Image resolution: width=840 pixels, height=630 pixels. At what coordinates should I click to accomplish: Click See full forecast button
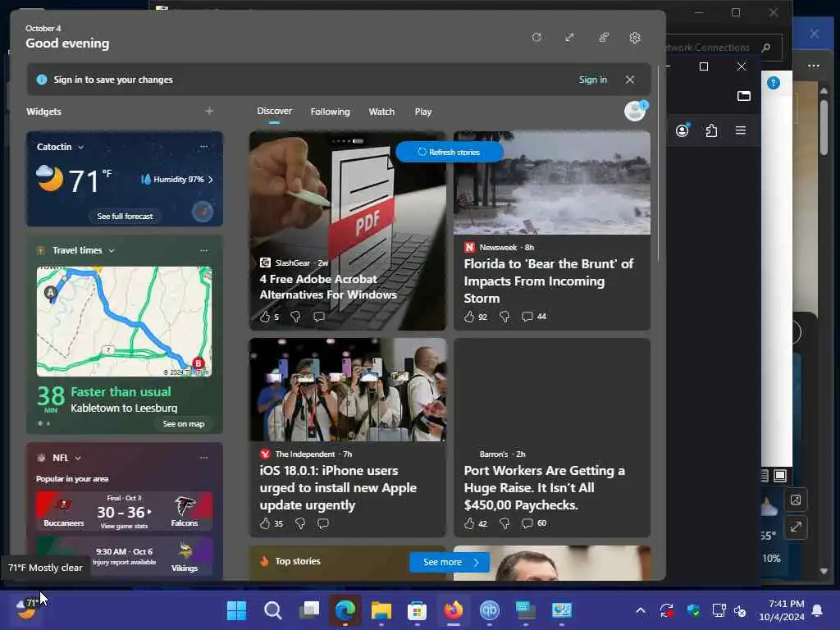(125, 216)
